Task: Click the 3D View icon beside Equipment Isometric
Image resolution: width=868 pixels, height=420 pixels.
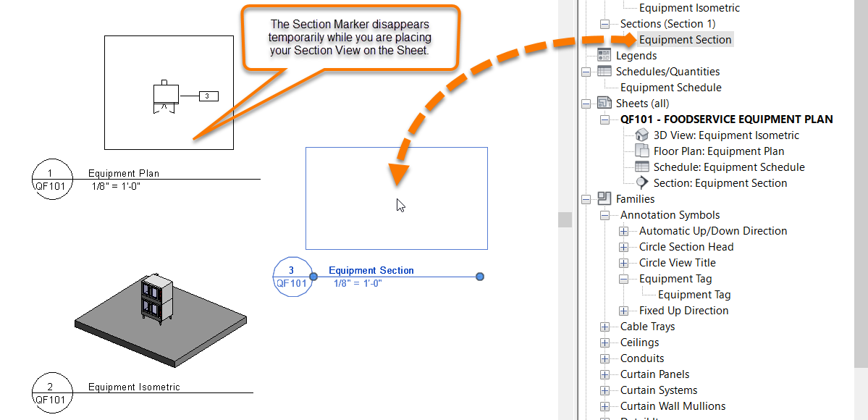Action: coord(642,135)
